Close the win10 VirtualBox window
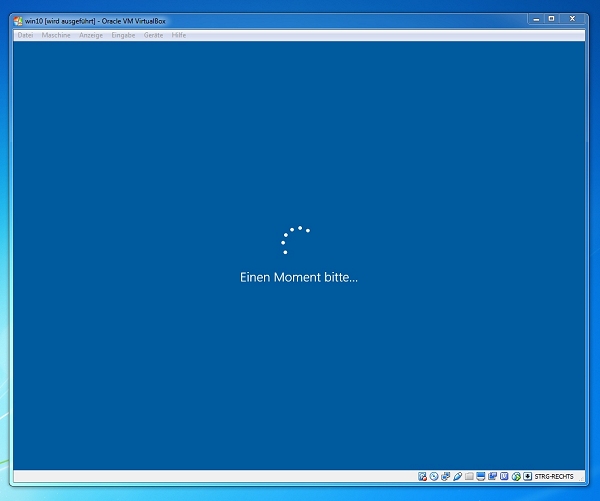 click(572, 19)
